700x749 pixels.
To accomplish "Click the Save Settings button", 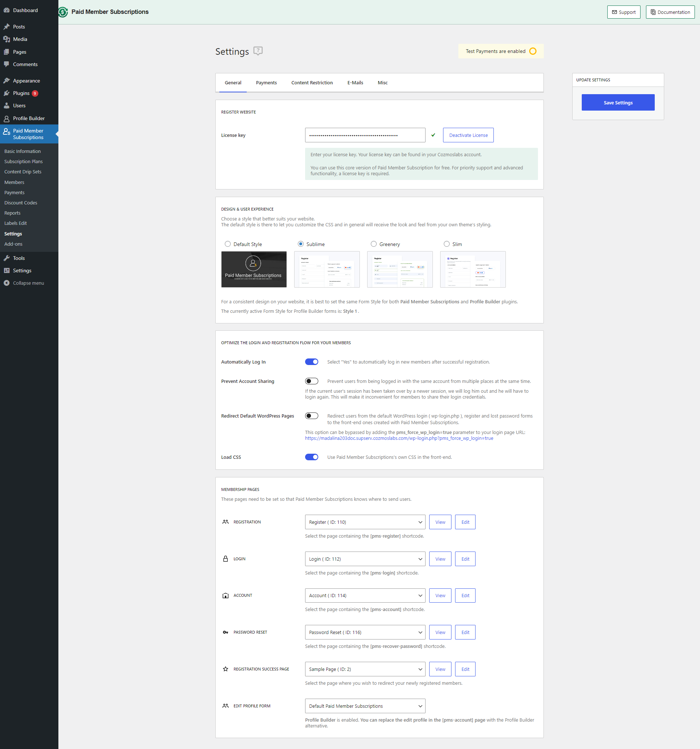I will (x=618, y=103).
